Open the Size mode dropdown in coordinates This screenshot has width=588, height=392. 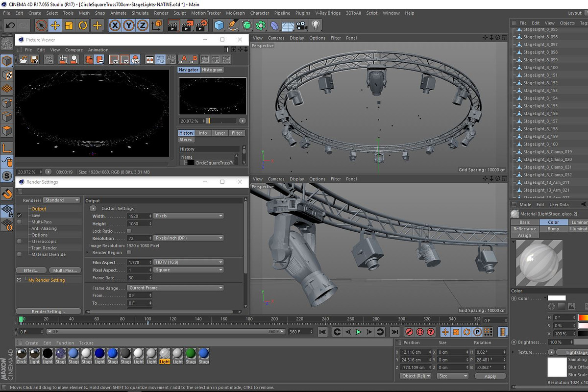tap(453, 376)
